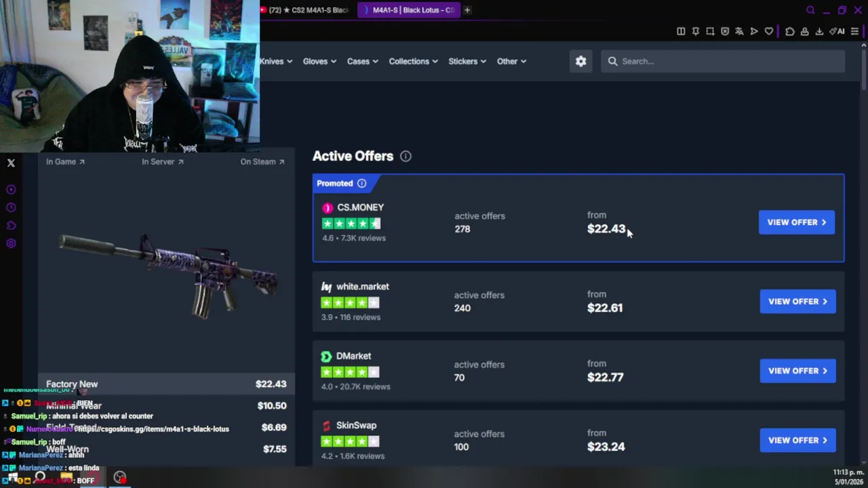Open the In Game inspect link
Image resolution: width=868 pixels, height=488 pixels.
pos(65,162)
